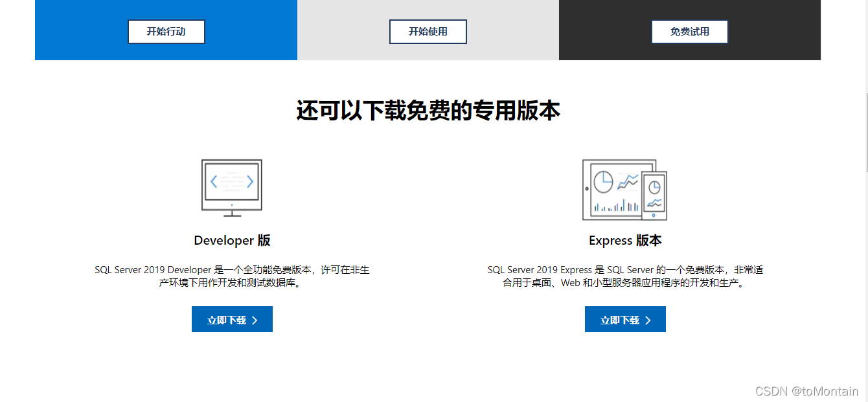Download Express edition via 立即下载 button
Screen dimensions: 868x402
[625, 320]
